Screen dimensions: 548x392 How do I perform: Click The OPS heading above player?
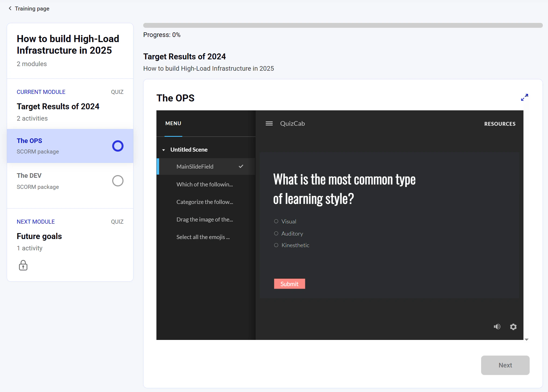(x=175, y=98)
